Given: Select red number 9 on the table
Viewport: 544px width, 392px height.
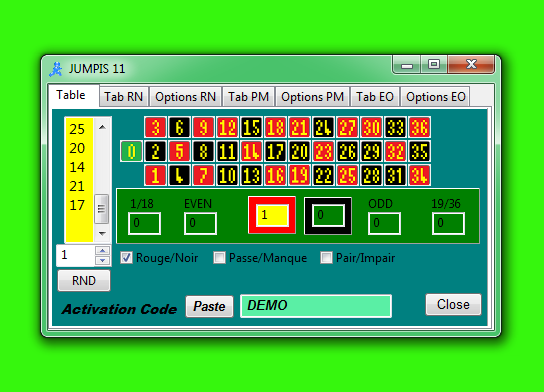Looking at the screenshot, I should 203,127.
